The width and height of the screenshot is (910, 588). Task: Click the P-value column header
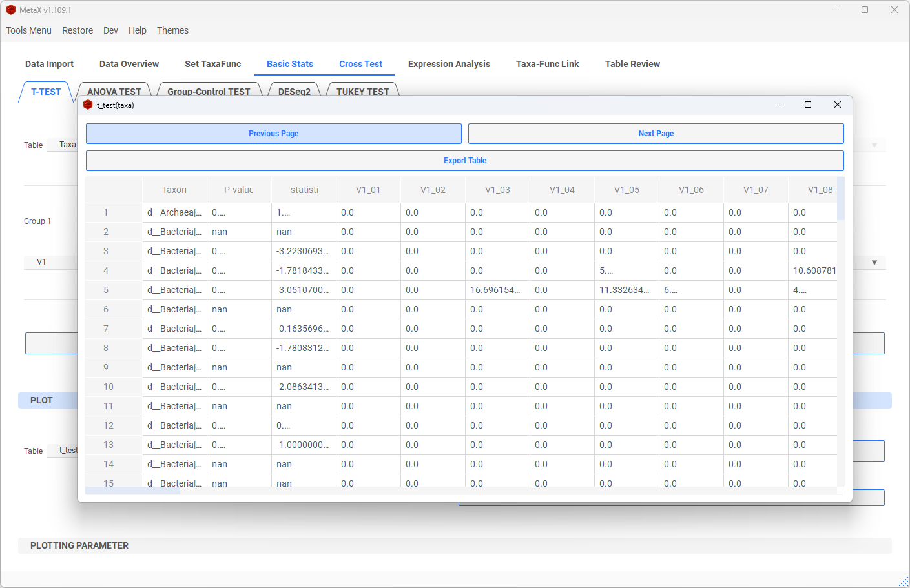239,190
